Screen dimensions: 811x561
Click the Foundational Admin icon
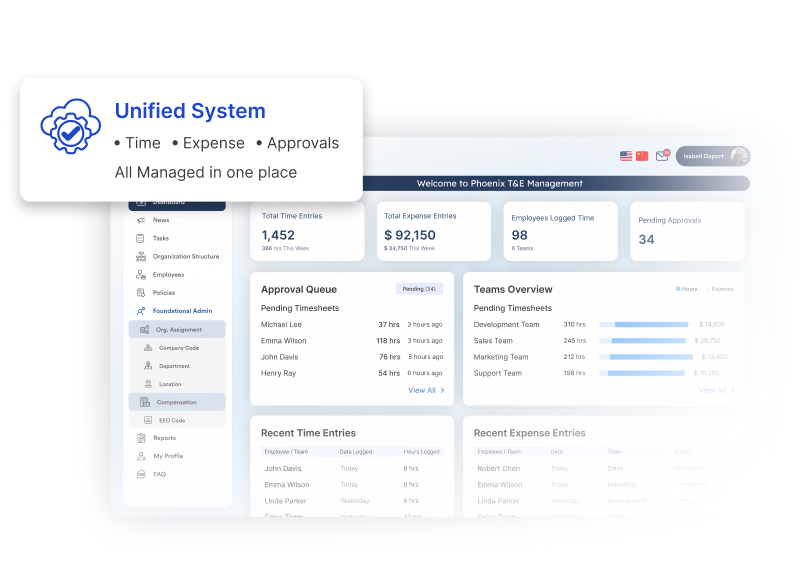pos(141,311)
